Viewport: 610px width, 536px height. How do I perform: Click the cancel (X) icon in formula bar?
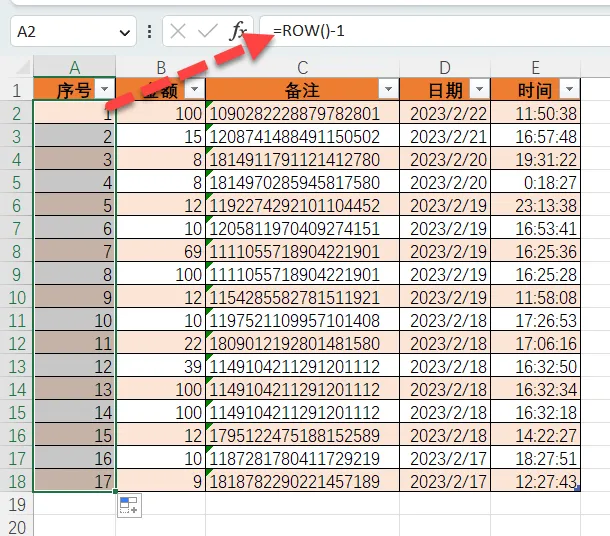178,31
